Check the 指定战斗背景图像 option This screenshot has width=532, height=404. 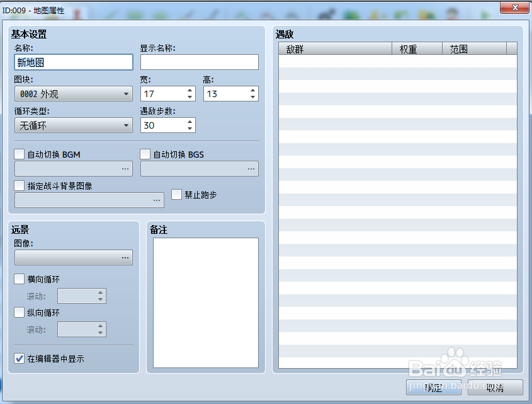click(x=18, y=185)
